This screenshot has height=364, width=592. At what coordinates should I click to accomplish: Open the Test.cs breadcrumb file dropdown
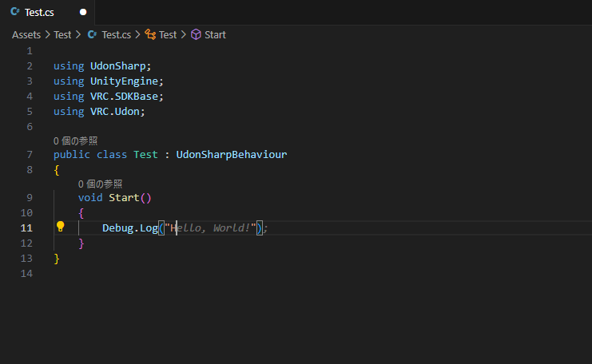click(116, 35)
